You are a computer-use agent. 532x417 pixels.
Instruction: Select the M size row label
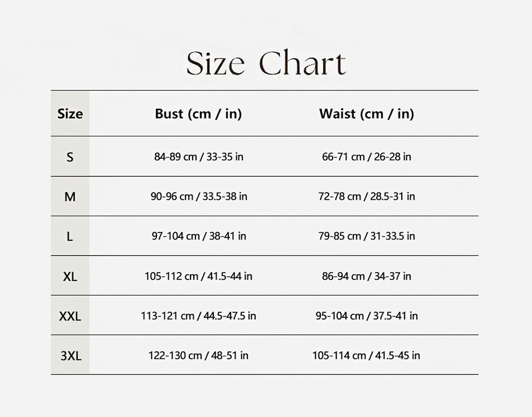pyautogui.click(x=70, y=197)
